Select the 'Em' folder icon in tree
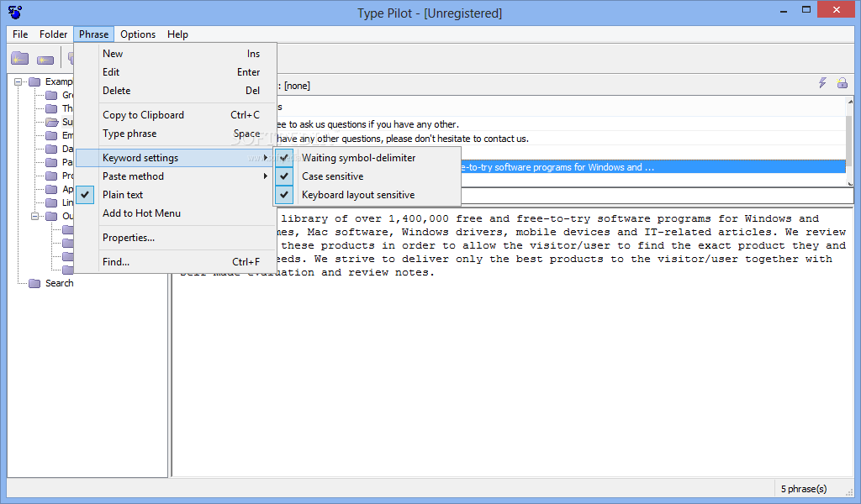The width and height of the screenshot is (861, 504). (51, 135)
